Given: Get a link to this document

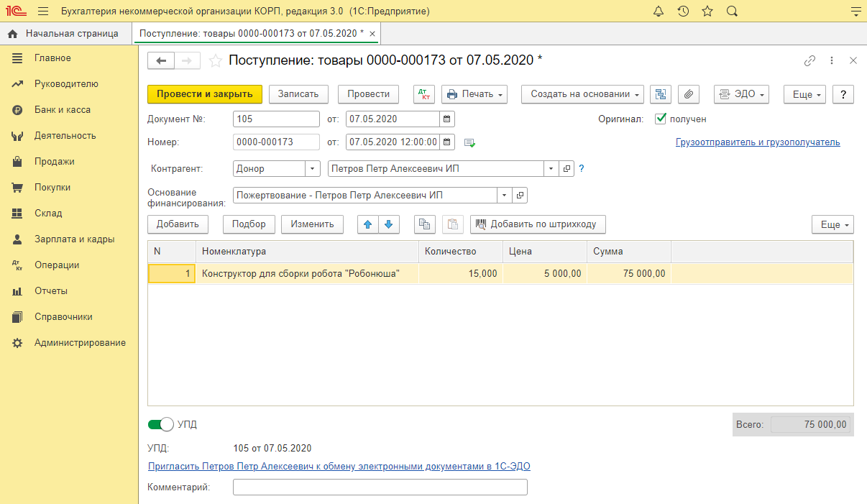Looking at the screenshot, I should [809, 61].
